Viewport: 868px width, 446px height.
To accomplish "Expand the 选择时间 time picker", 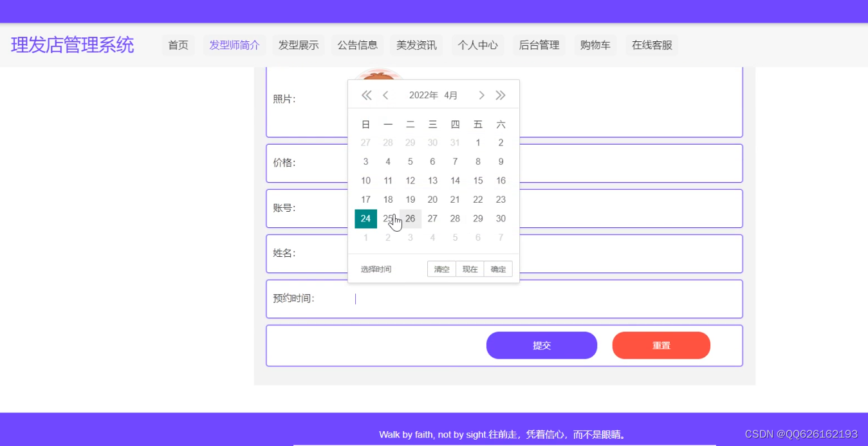I will tap(376, 268).
